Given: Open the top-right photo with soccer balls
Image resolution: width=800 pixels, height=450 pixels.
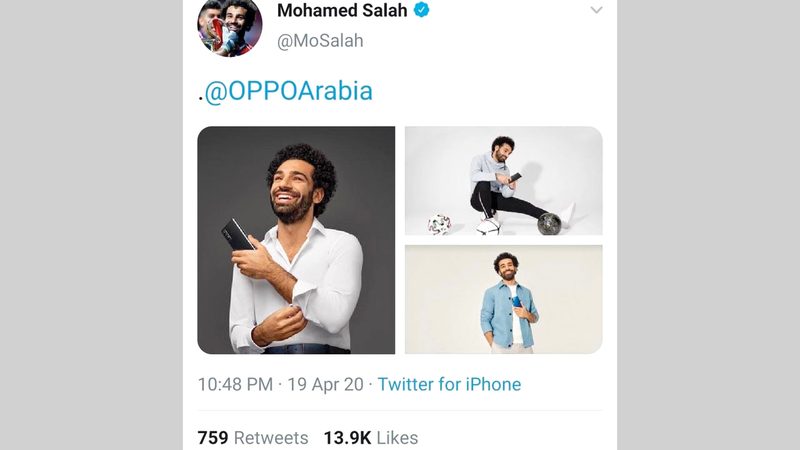Looking at the screenshot, I should click(x=503, y=180).
